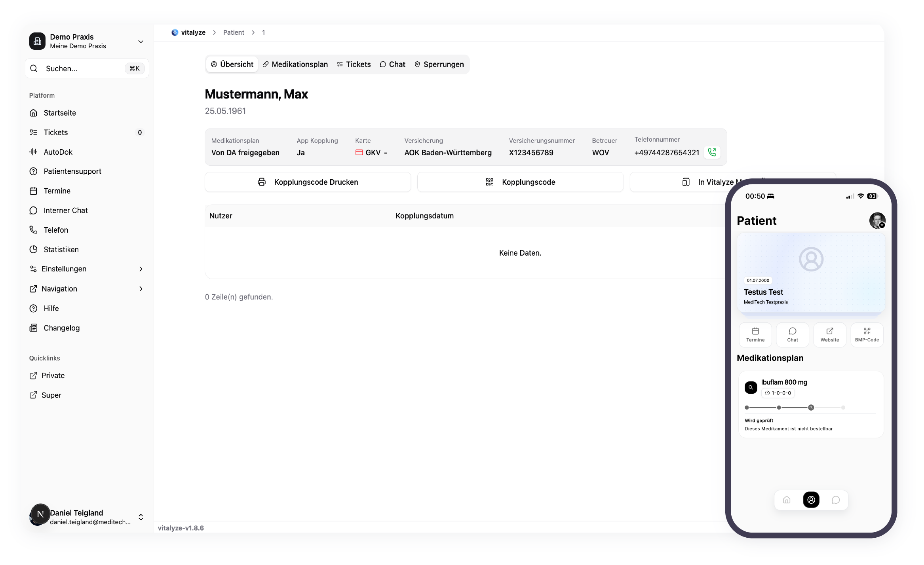Open the Private quicklink
924x565 pixels.
53,375
